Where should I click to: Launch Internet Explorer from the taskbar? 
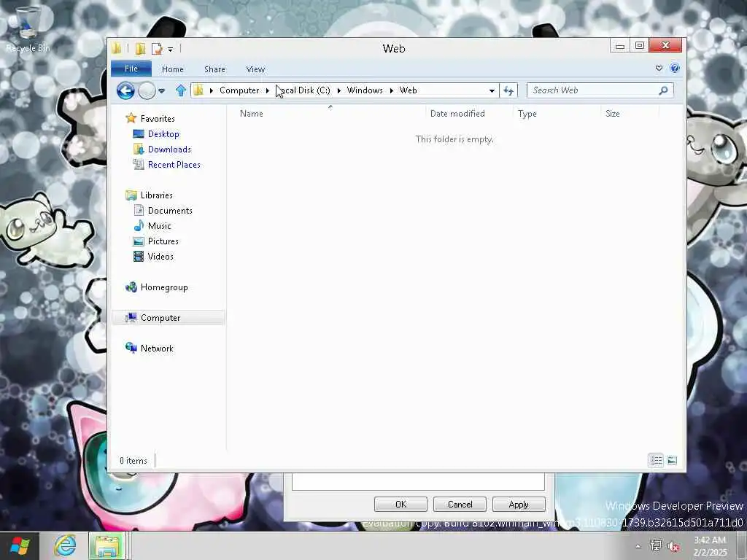[x=64, y=545]
